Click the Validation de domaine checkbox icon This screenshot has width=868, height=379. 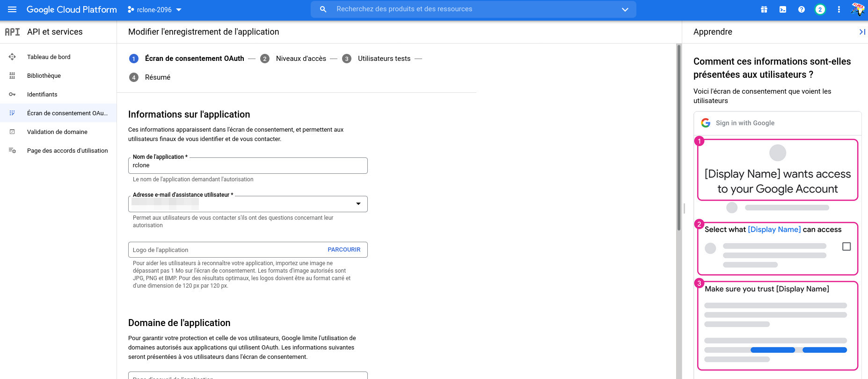[12, 132]
